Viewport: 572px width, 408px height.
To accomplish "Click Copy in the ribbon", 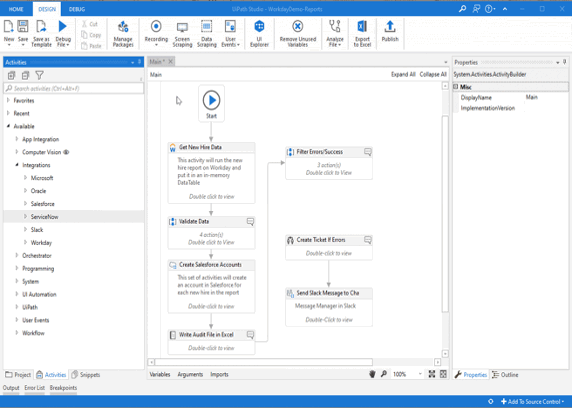I will (x=91, y=35).
